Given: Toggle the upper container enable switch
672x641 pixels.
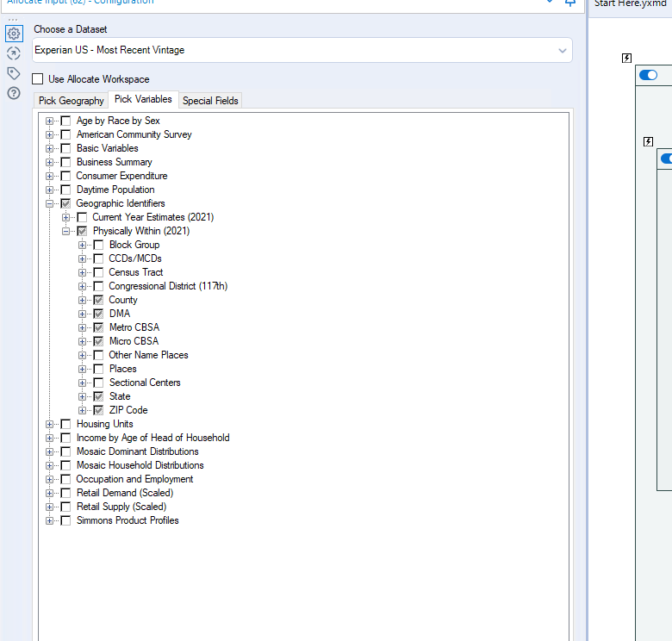Looking at the screenshot, I should [x=648, y=75].
